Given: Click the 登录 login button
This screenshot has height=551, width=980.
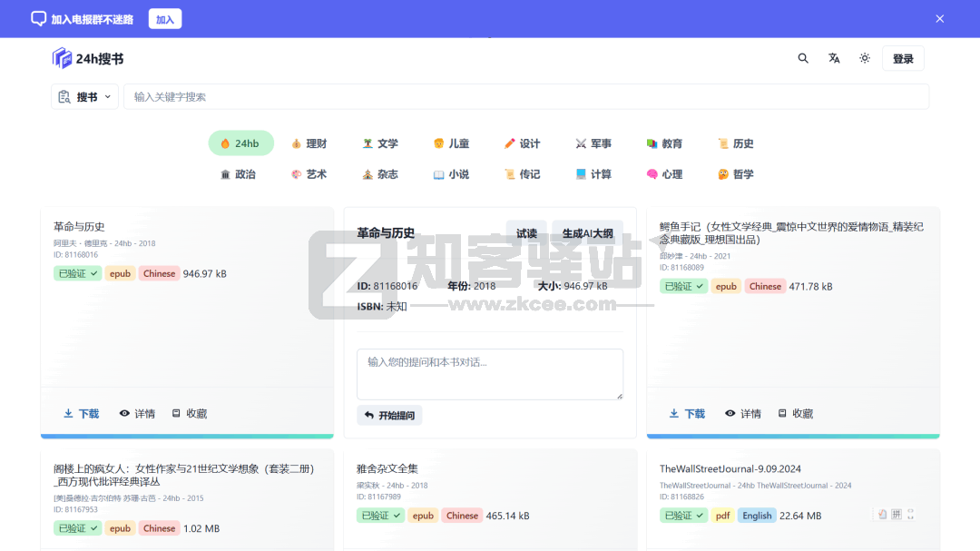Looking at the screenshot, I should coord(903,58).
